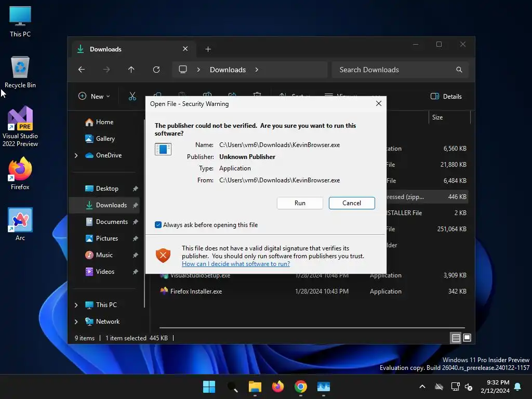
Task: Select OneDrive in the navigation pane
Action: [x=109, y=155]
